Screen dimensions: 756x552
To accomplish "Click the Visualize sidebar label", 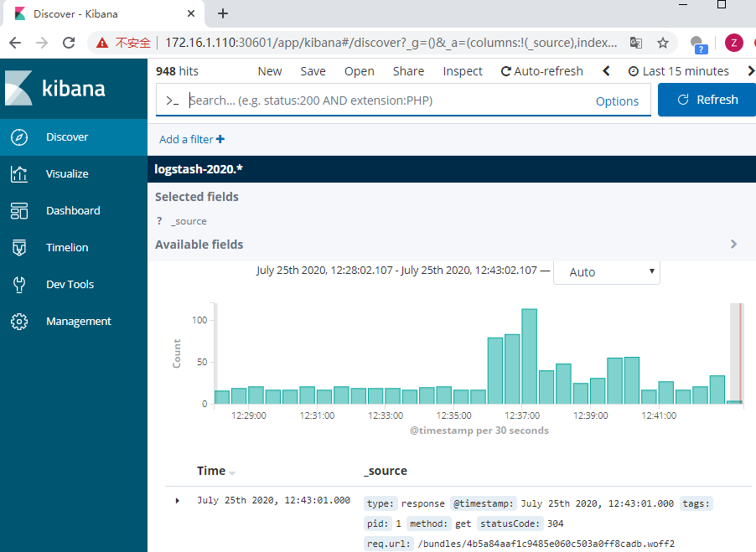I will 67,174.
